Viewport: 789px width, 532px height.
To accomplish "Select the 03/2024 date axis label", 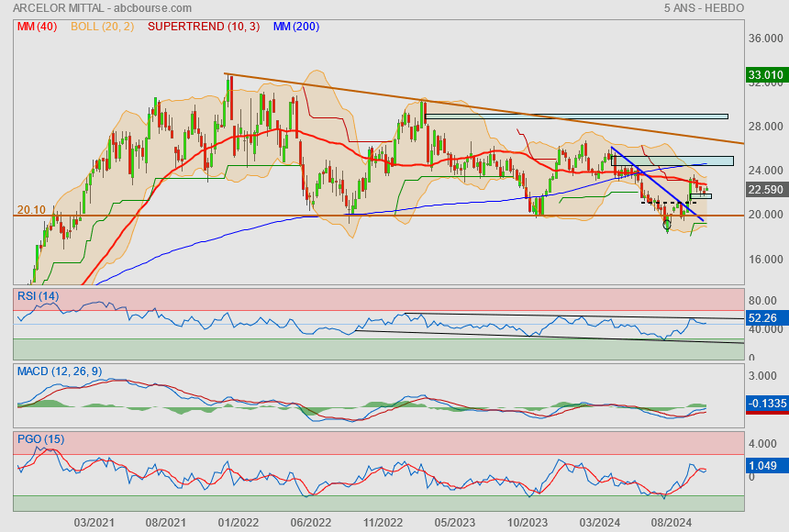I will pos(599,523).
